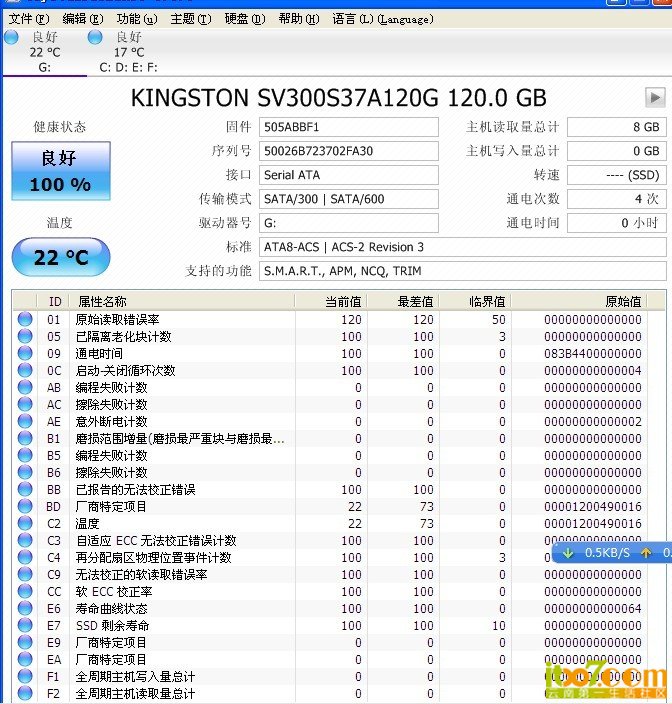This screenshot has width=672, height=704.
Task: Click status icon of row C2 温度
Action: 25,524
